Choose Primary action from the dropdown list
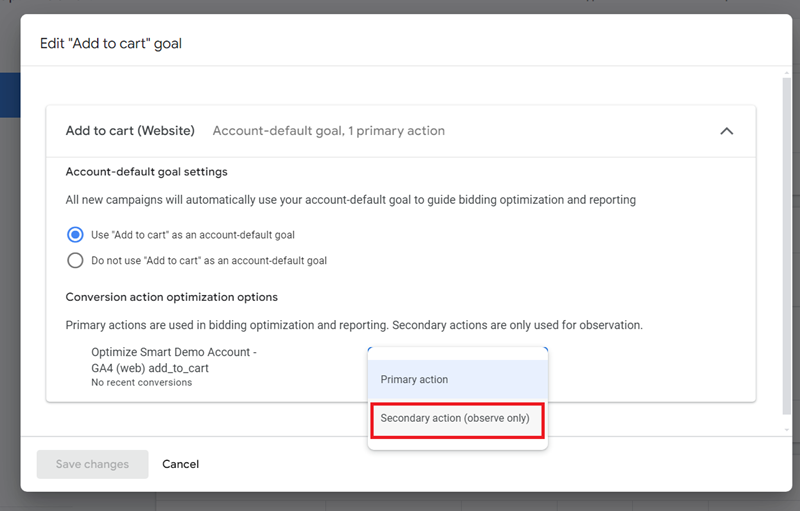 point(458,379)
